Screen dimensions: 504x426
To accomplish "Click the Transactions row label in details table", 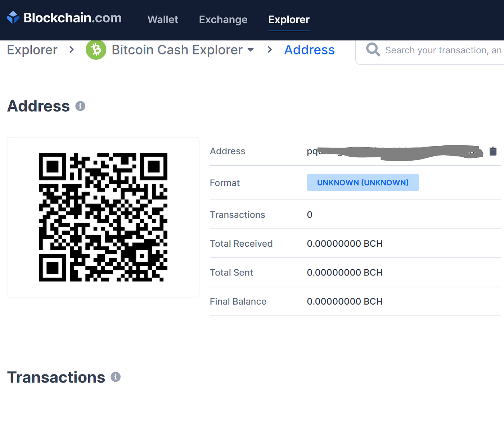I will point(237,215).
